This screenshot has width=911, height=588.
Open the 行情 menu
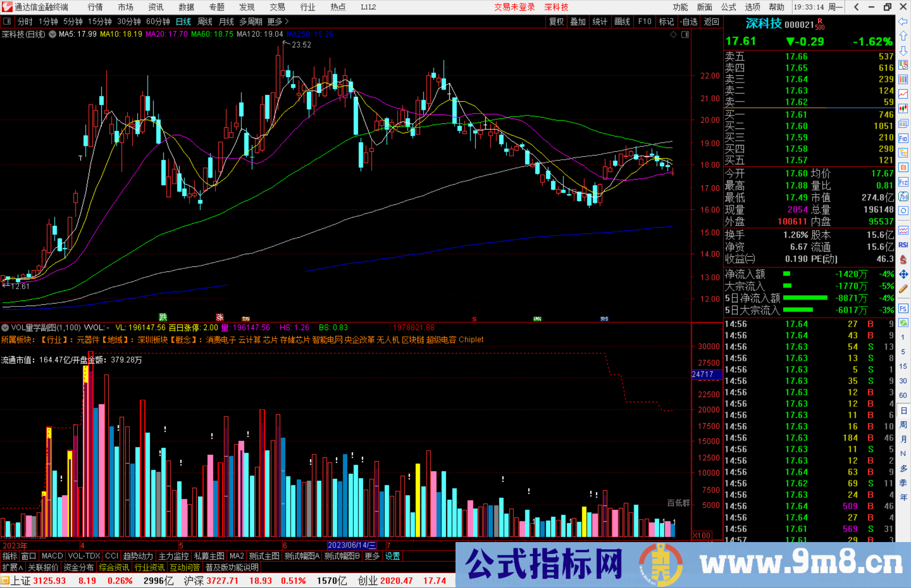(95, 7)
